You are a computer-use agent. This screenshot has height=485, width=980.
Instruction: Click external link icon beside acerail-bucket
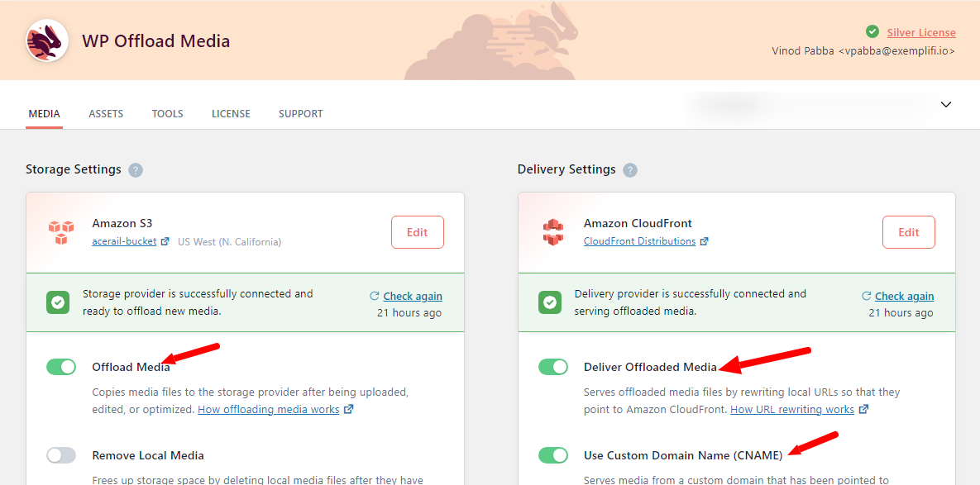click(165, 241)
